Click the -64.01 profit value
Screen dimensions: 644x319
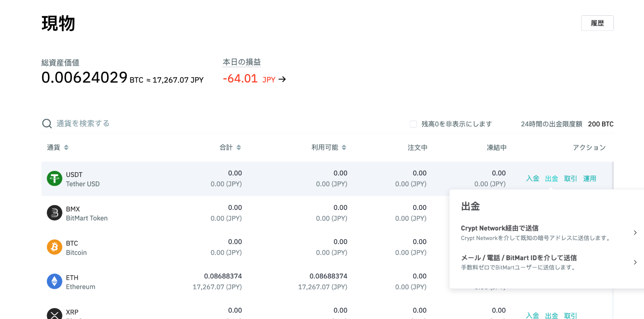pyautogui.click(x=240, y=78)
